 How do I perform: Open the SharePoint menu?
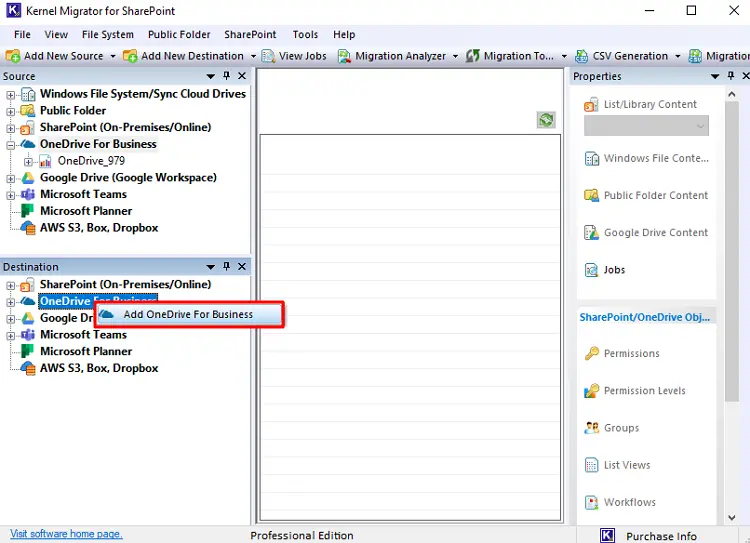point(250,34)
